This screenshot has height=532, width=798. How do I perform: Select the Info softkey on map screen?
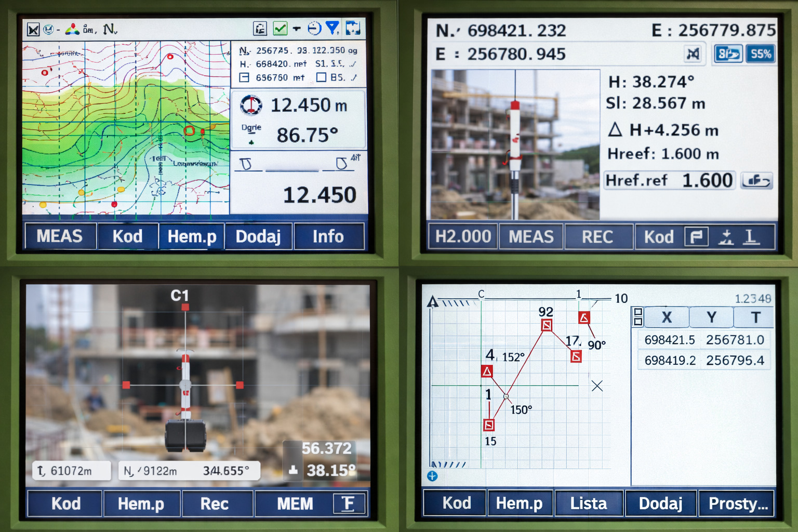[328, 236]
